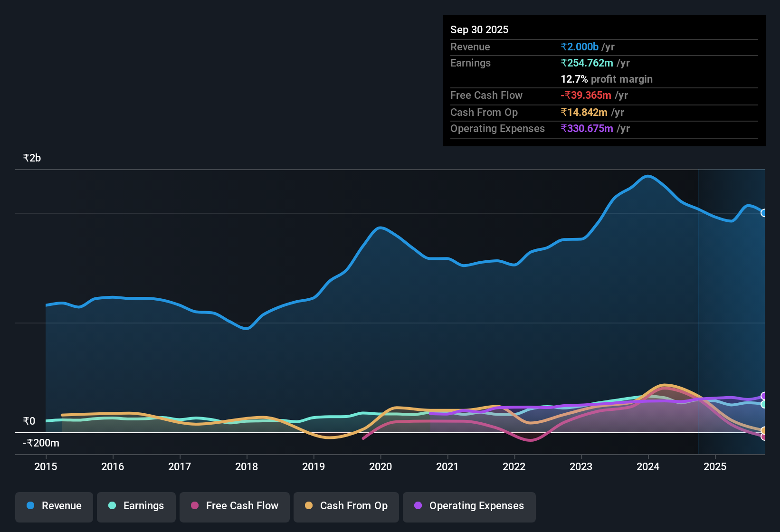Select the orange Cash From Op dot icon
This screenshot has height=532, width=780.
(308, 506)
